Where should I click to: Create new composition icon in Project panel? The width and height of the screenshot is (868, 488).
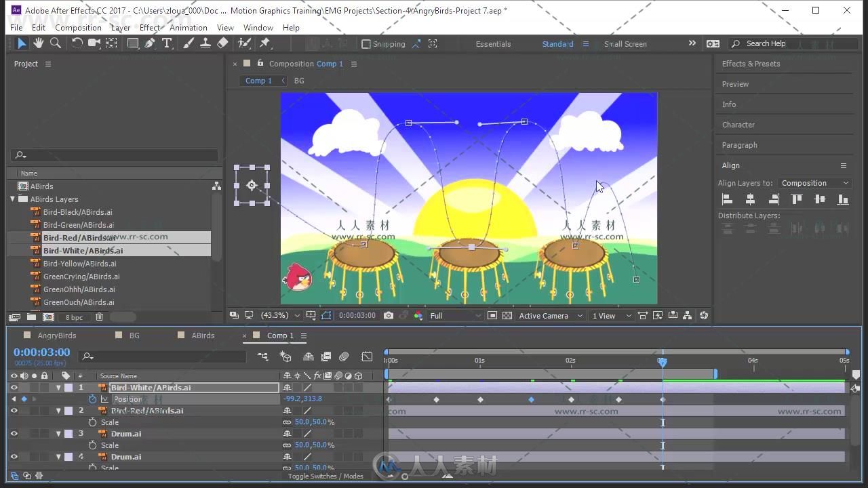48,317
